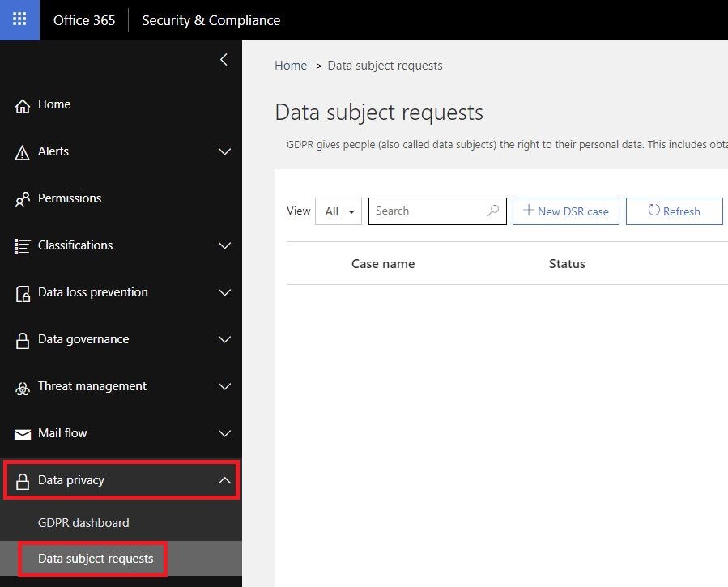
Task: Collapse the Data privacy section chevron
Action: pyautogui.click(x=224, y=480)
